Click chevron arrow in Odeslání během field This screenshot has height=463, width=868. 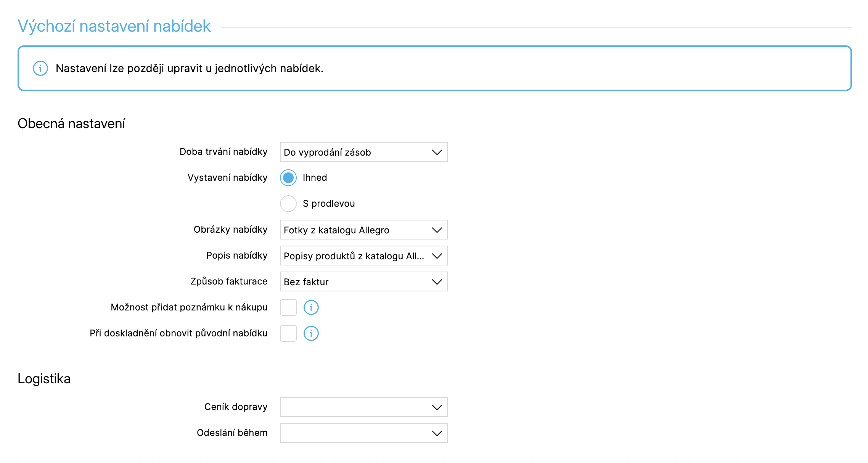(437, 433)
